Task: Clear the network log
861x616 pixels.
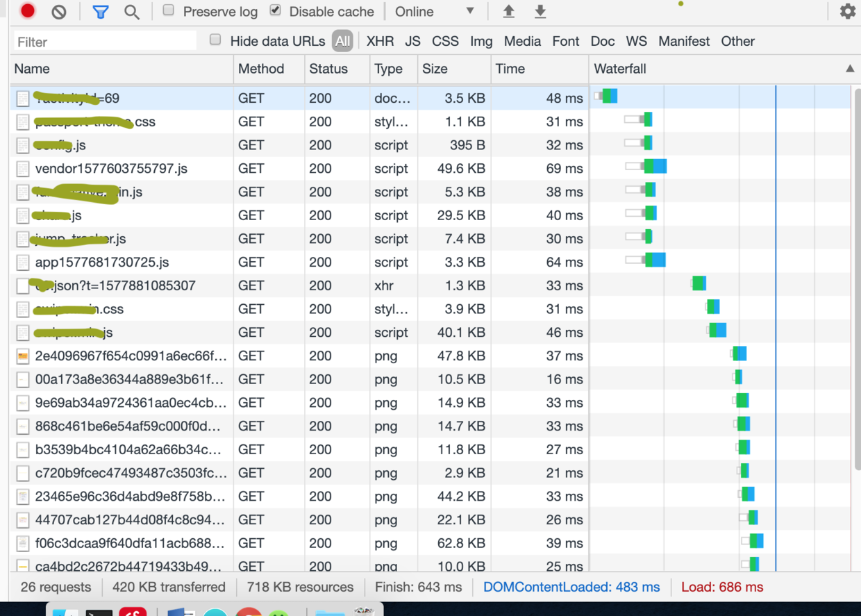Action: coord(59,11)
